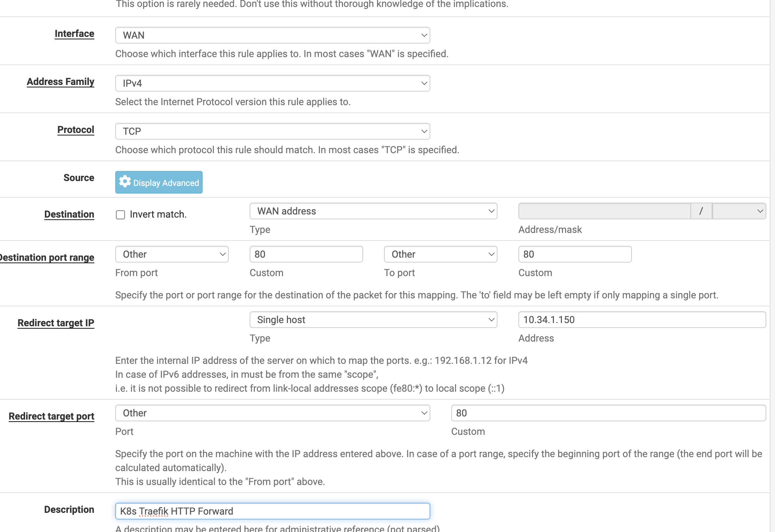Toggle the Invert match checkbox

pyautogui.click(x=120, y=215)
